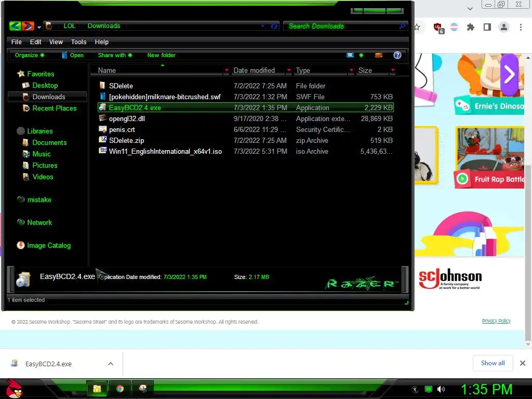The image size is (532, 399).
Task: Click EasyBCD icon in details pane
Action: (x=23, y=279)
